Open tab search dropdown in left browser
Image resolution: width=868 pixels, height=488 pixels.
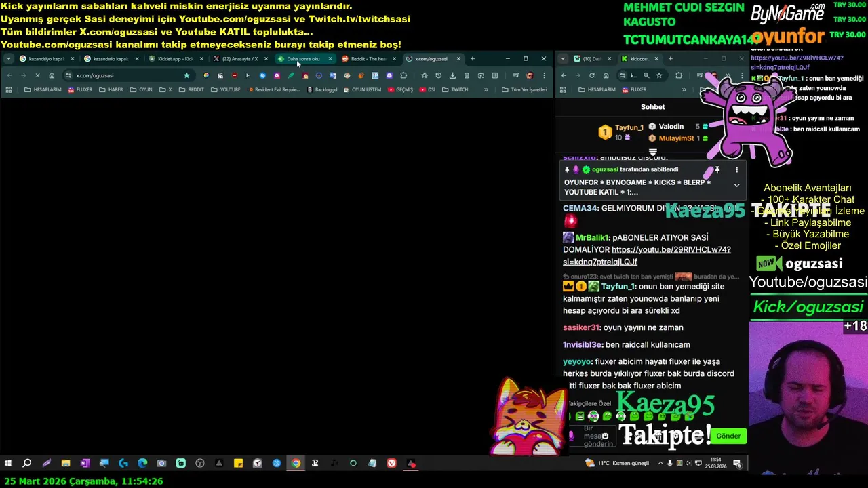[x=8, y=58]
